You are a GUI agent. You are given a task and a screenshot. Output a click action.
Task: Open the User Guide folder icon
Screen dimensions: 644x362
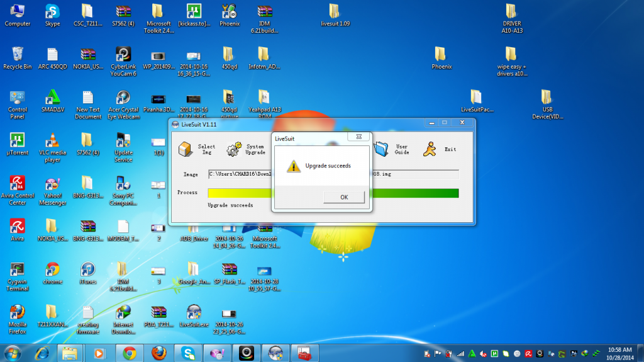[x=381, y=149]
